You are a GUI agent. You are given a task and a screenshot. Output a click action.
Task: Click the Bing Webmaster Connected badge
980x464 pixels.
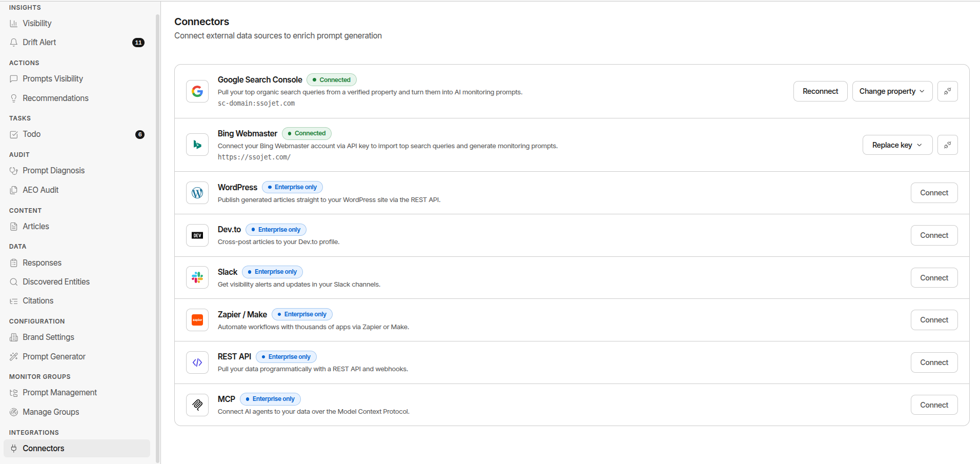tap(307, 133)
